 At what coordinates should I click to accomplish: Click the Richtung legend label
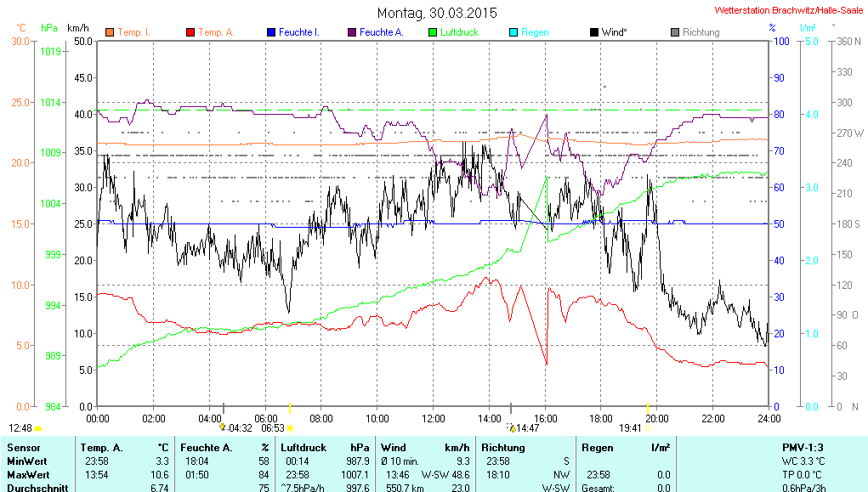tap(701, 32)
